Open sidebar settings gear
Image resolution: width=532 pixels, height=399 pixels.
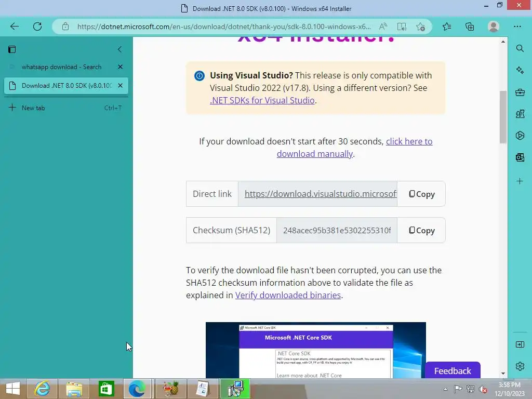[x=520, y=366]
